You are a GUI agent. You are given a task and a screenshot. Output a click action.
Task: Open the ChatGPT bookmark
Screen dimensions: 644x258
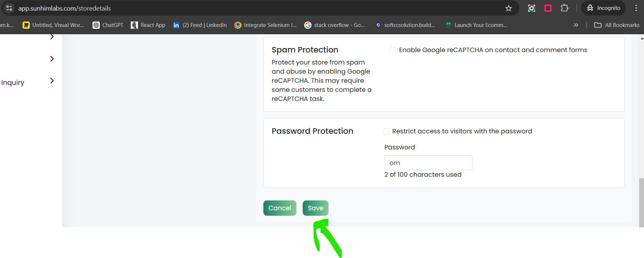pyautogui.click(x=108, y=25)
